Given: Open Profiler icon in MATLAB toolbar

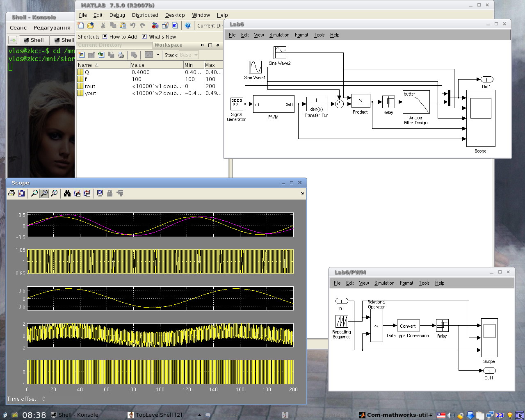Looking at the screenshot, I should (x=175, y=25).
